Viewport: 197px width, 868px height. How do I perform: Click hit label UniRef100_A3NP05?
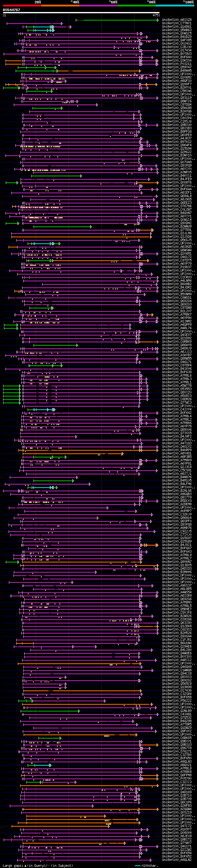(x=177, y=172)
